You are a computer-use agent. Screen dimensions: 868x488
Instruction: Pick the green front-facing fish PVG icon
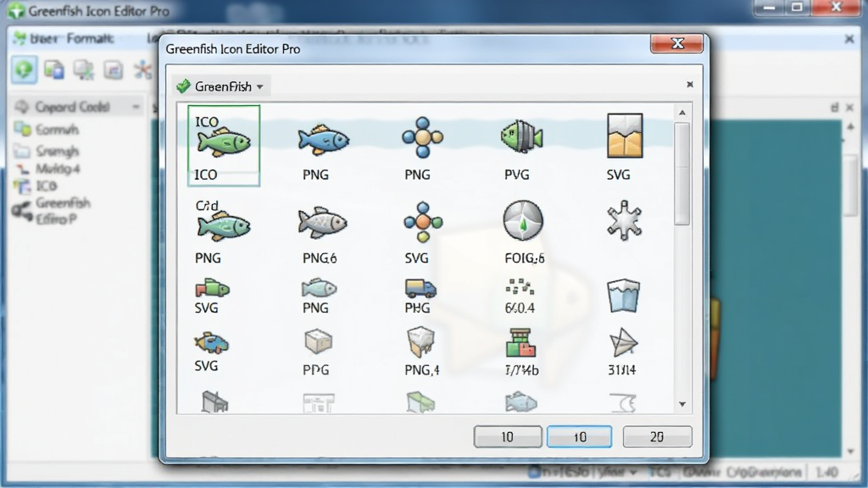click(x=522, y=136)
